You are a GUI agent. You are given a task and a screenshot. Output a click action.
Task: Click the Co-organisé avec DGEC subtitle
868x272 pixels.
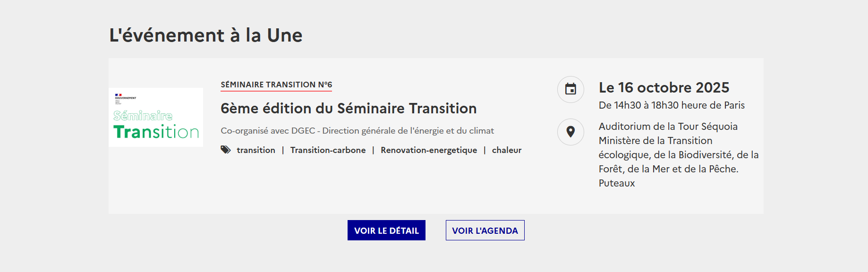point(357,131)
